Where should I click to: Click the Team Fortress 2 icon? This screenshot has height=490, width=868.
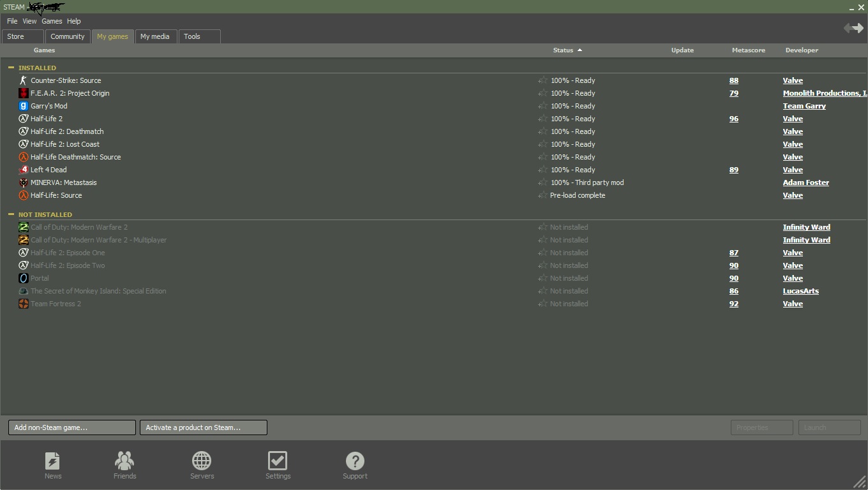click(24, 304)
